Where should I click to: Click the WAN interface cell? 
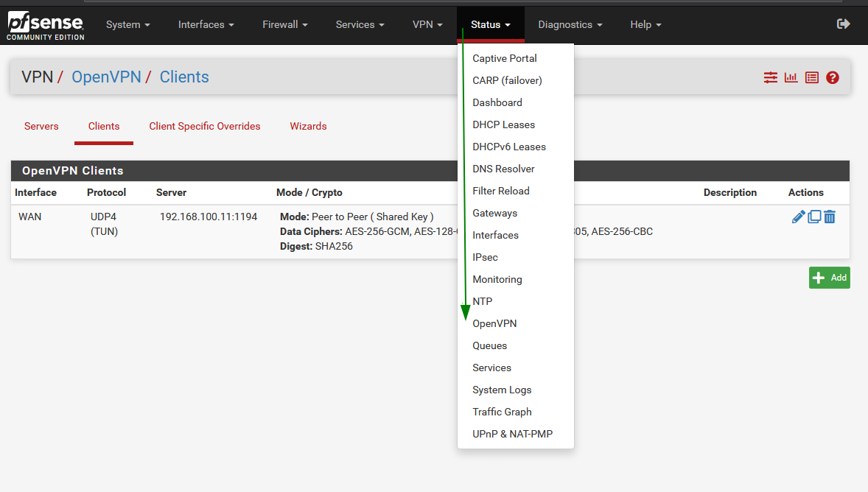30,217
